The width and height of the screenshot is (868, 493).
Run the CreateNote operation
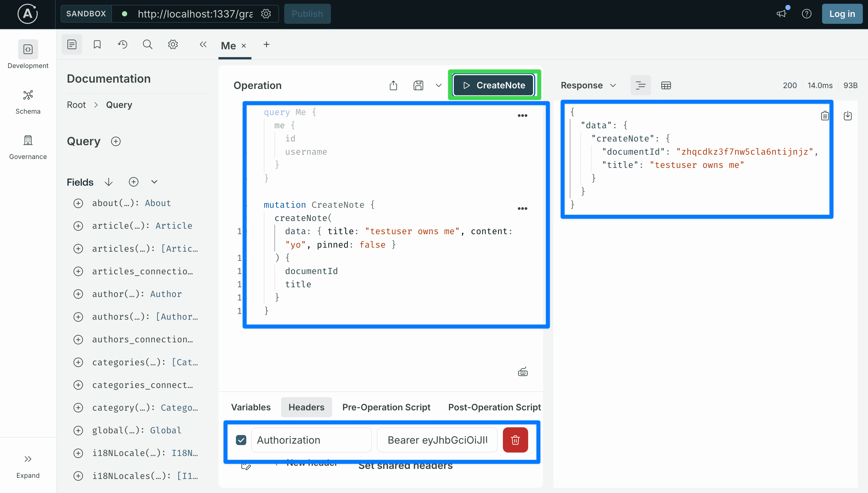tap(493, 85)
